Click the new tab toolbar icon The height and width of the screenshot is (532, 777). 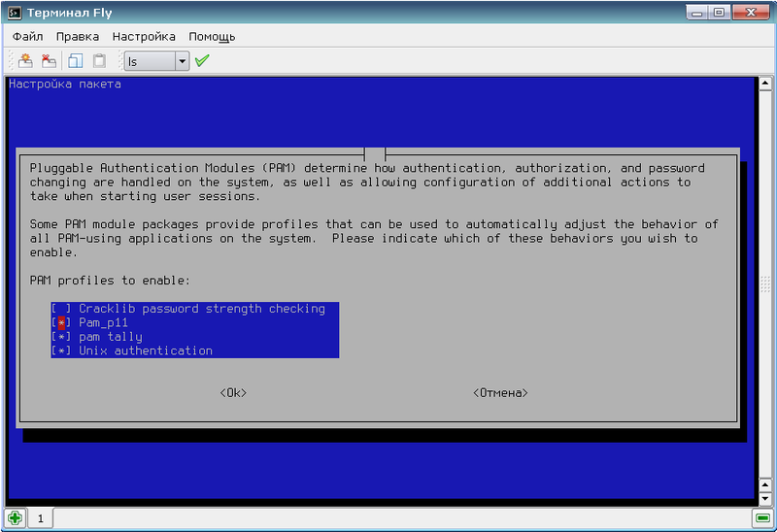pyautogui.click(x=26, y=61)
